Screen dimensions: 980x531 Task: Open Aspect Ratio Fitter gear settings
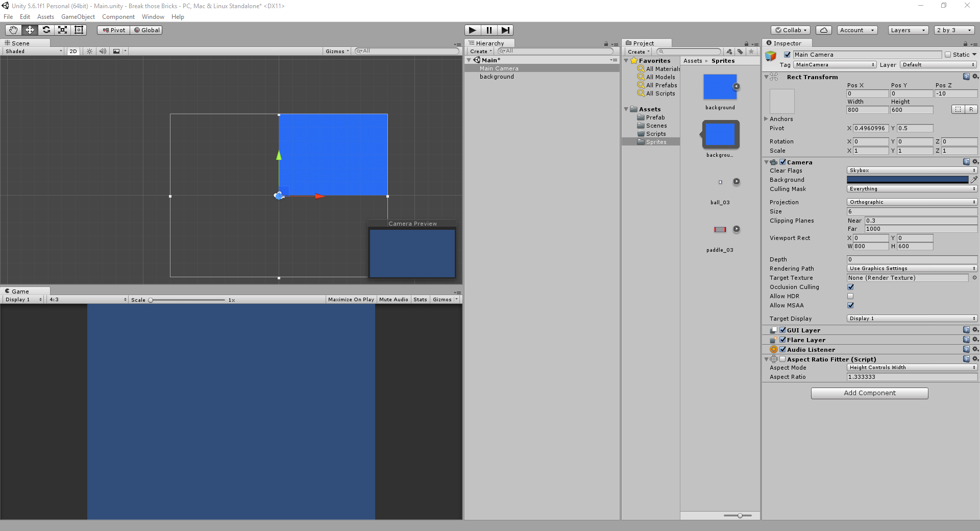point(975,359)
